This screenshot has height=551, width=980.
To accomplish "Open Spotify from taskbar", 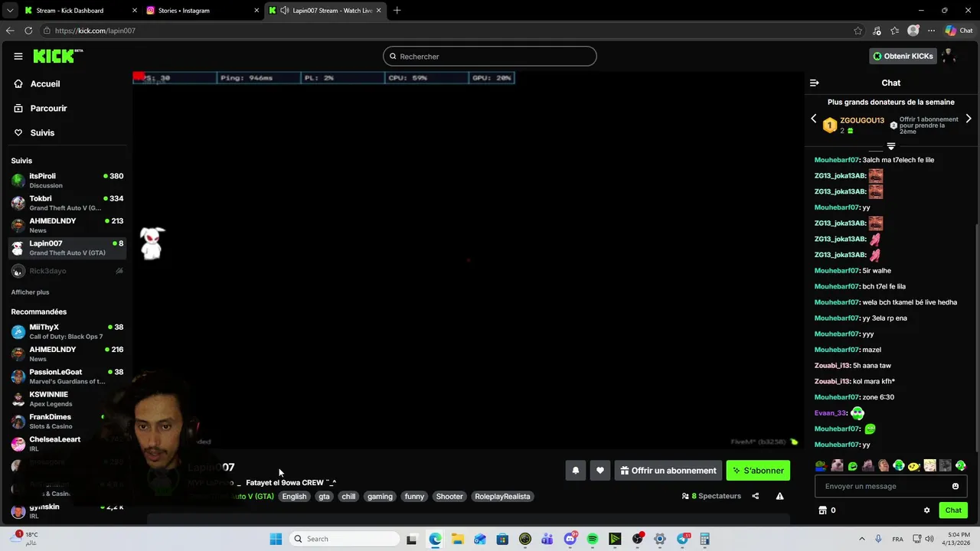I will point(593,539).
